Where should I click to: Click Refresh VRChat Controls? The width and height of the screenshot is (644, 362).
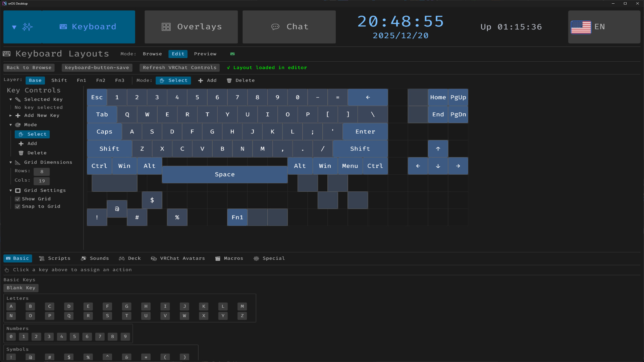click(179, 67)
